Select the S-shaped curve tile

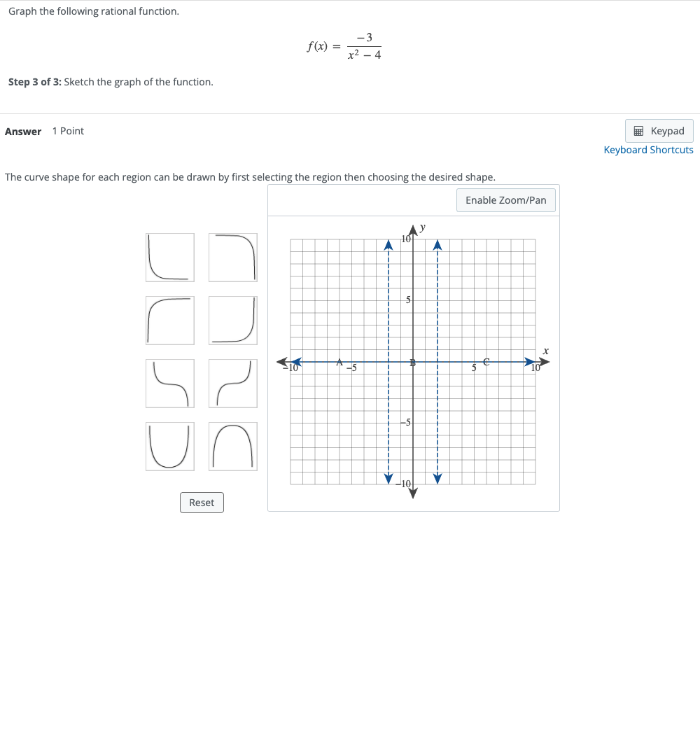(233, 384)
